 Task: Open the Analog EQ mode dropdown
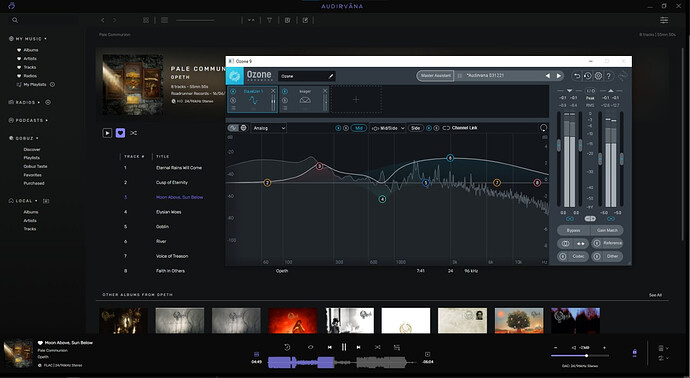[x=269, y=128]
